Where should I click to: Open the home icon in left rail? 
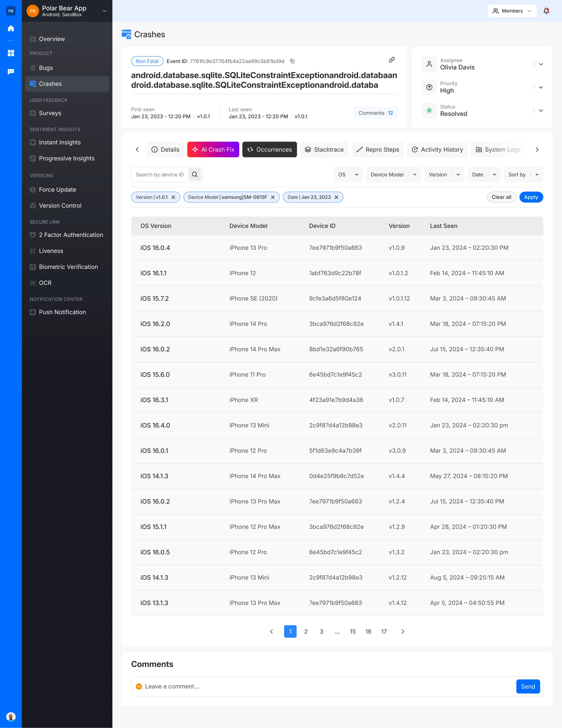point(11,28)
